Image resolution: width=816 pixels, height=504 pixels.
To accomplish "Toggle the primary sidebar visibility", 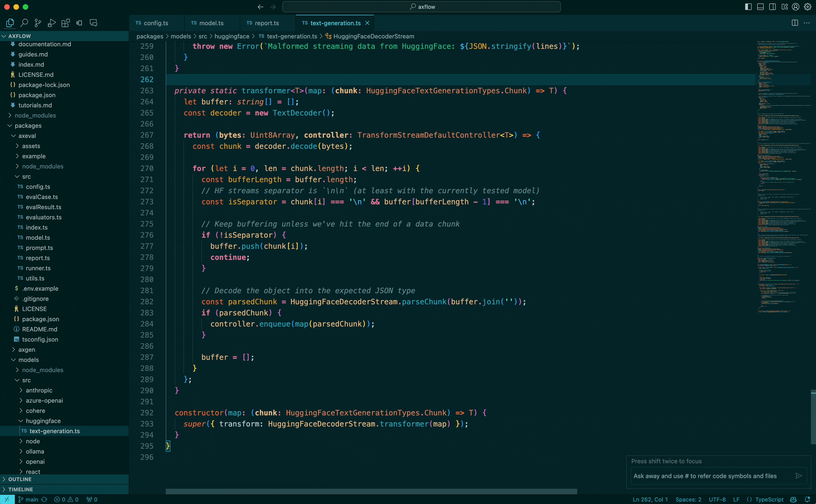I will 748,7.
